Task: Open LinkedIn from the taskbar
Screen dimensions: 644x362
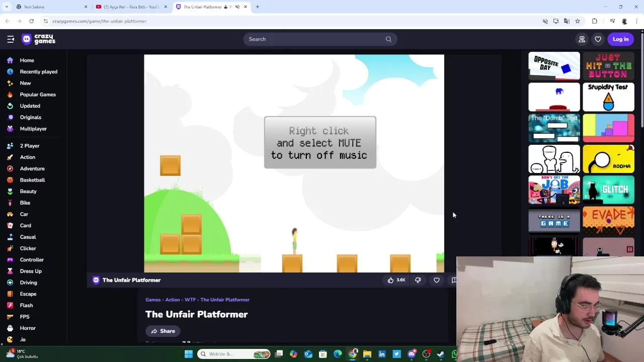Action: (x=382, y=354)
